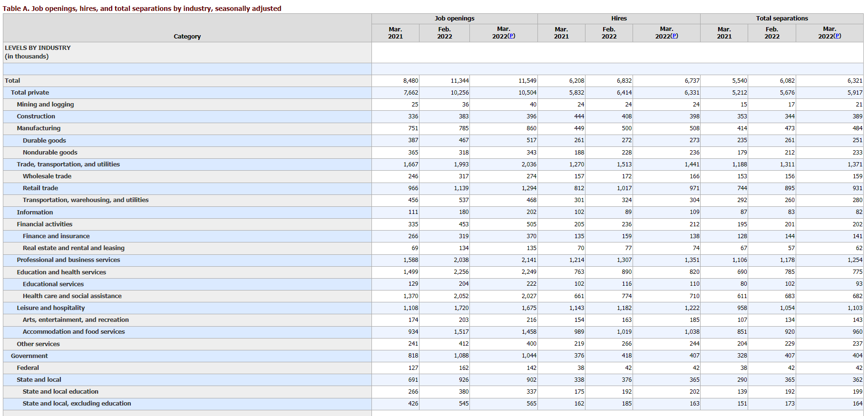
Task: Click the 2,027 value in Health care row
Action: [x=529, y=296]
